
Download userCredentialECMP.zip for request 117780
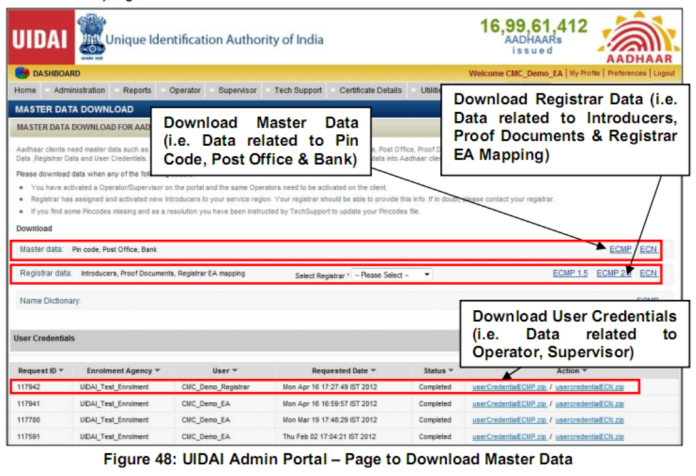(x=509, y=420)
